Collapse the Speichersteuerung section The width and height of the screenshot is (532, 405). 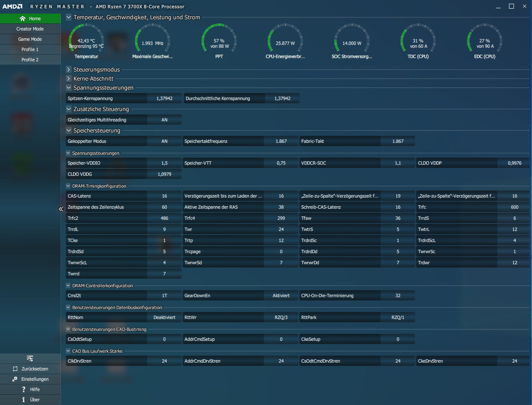tap(69, 130)
